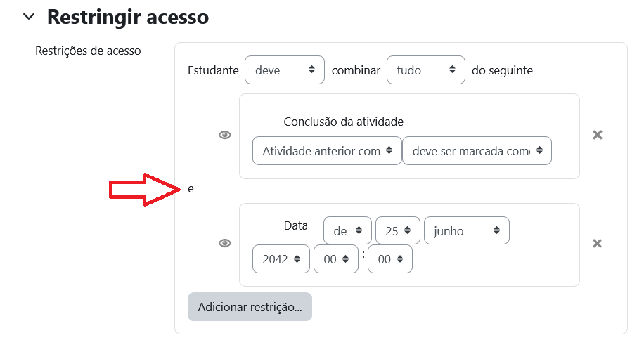Toggle eye icon for Conclusão da atividade restriction
644x340 pixels.
tap(225, 136)
